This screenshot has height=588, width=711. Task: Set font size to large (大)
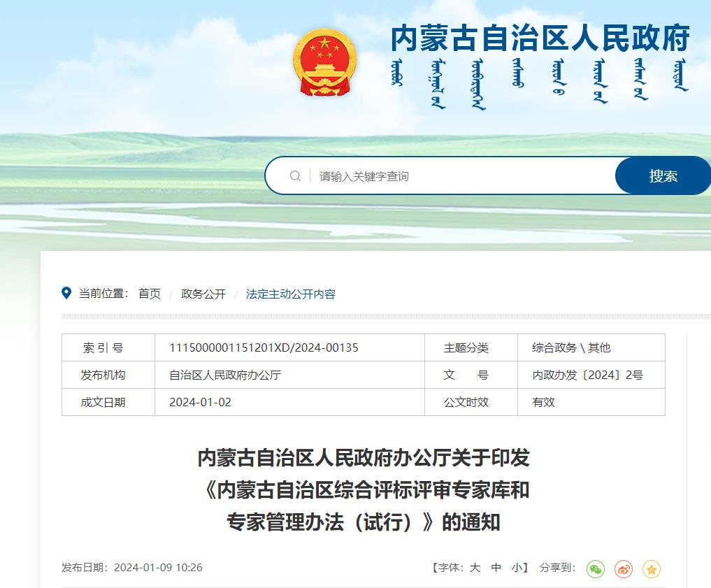point(475,568)
